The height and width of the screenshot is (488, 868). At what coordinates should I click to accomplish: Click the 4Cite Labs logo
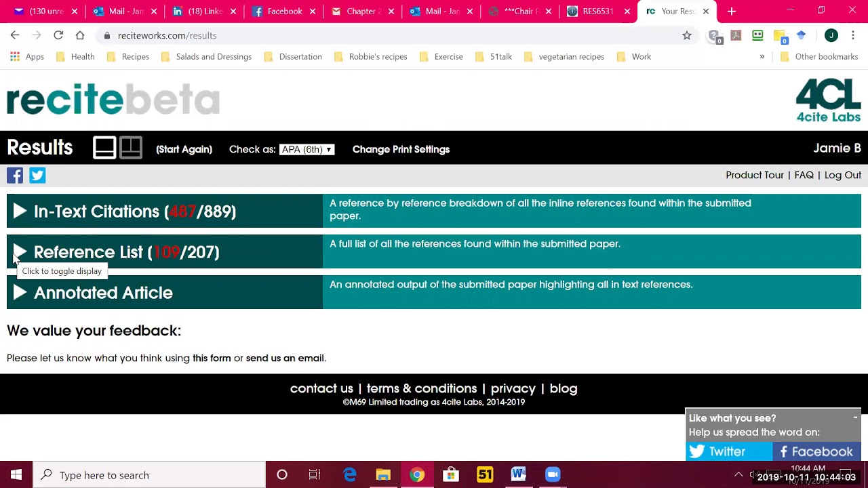828,100
